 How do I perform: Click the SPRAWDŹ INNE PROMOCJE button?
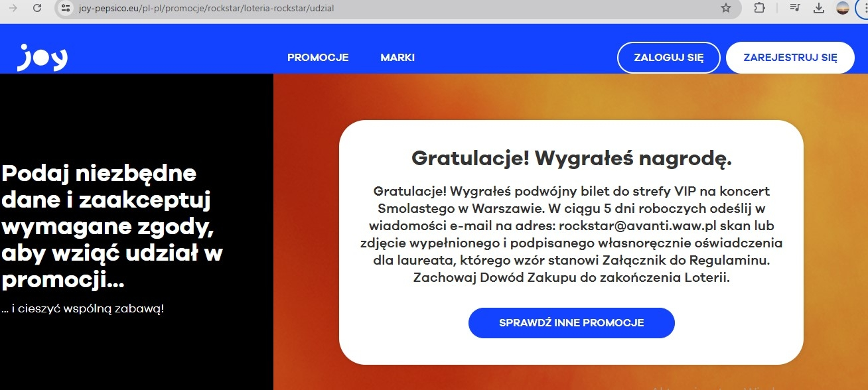[571, 323]
